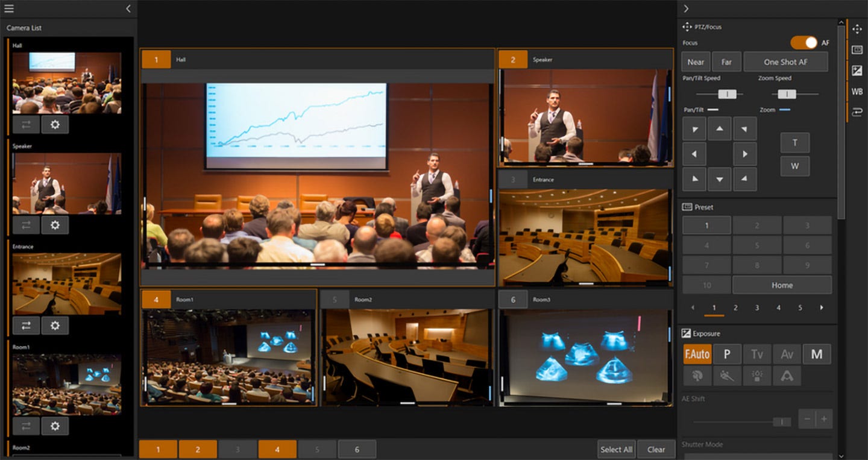This screenshot has height=460, width=868.
Task: Go to previous preset page arrow
Action: [693, 307]
